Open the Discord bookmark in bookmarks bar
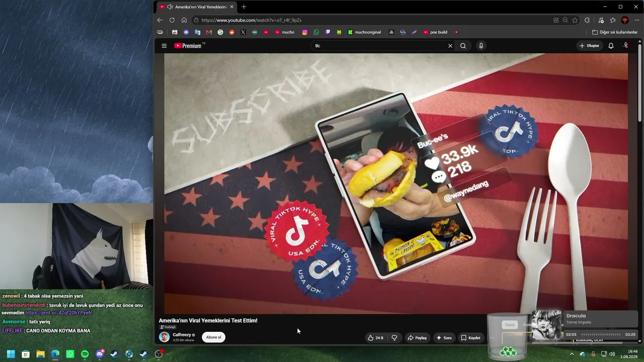 click(x=186, y=32)
